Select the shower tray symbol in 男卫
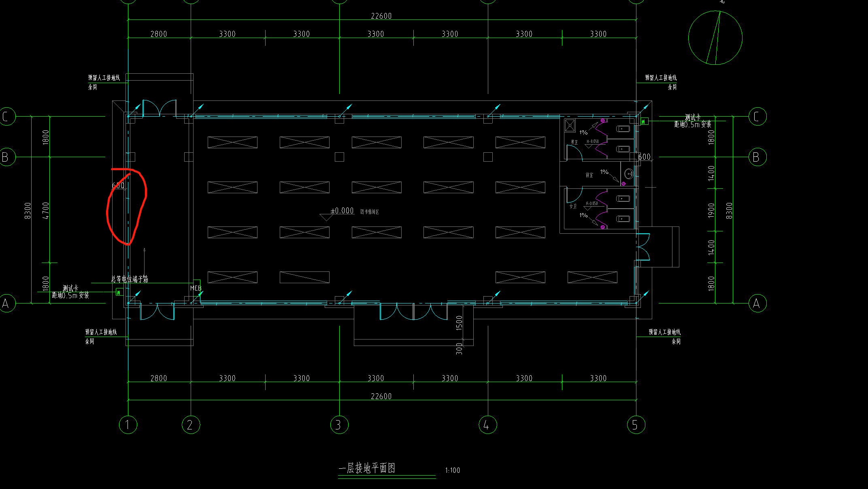 click(570, 126)
